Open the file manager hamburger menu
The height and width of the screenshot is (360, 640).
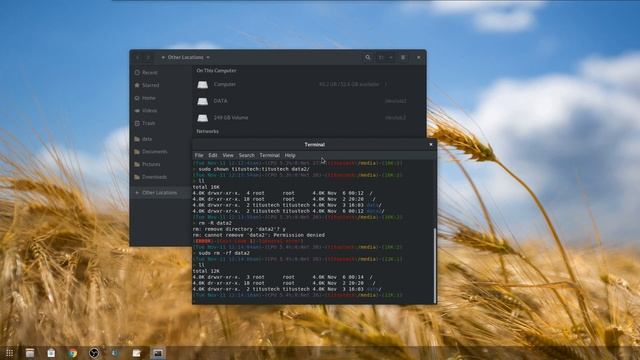click(x=403, y=58)
